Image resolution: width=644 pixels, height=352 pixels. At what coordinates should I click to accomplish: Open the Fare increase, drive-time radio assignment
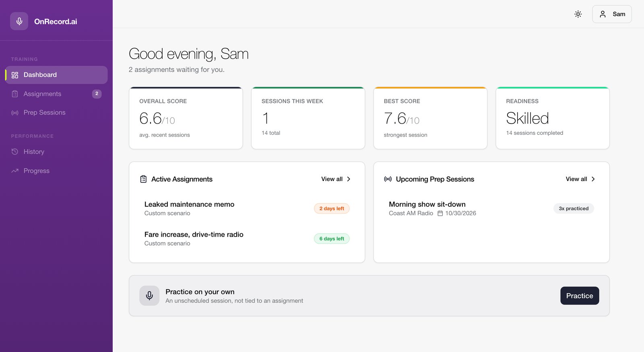pos(247,239)
